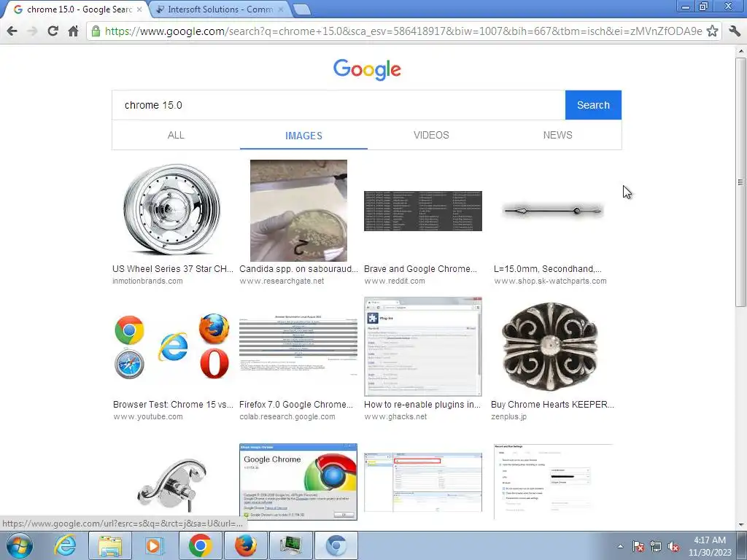Close the chrome 15.0 Google Search tab
This screenshot has width=747, height=560.
[x=139, y=9]
